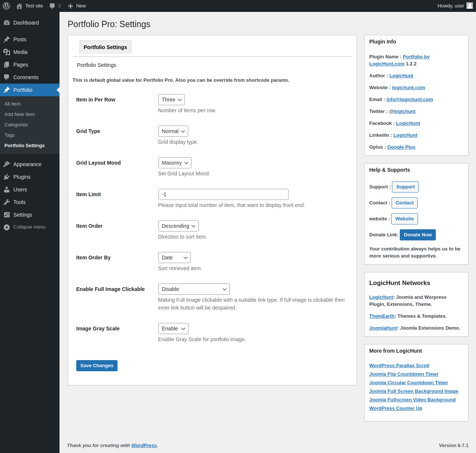Image resolution: width=476 pixels, height=453 pixels.
Task: Click the Appearance paintbrush icon
Action: click(x=7, y=164)
